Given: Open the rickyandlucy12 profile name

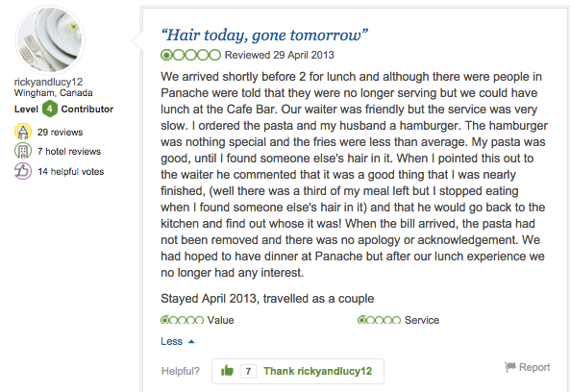Looking at the screenshot, I should pyautogui.click(x=48, y=82).
